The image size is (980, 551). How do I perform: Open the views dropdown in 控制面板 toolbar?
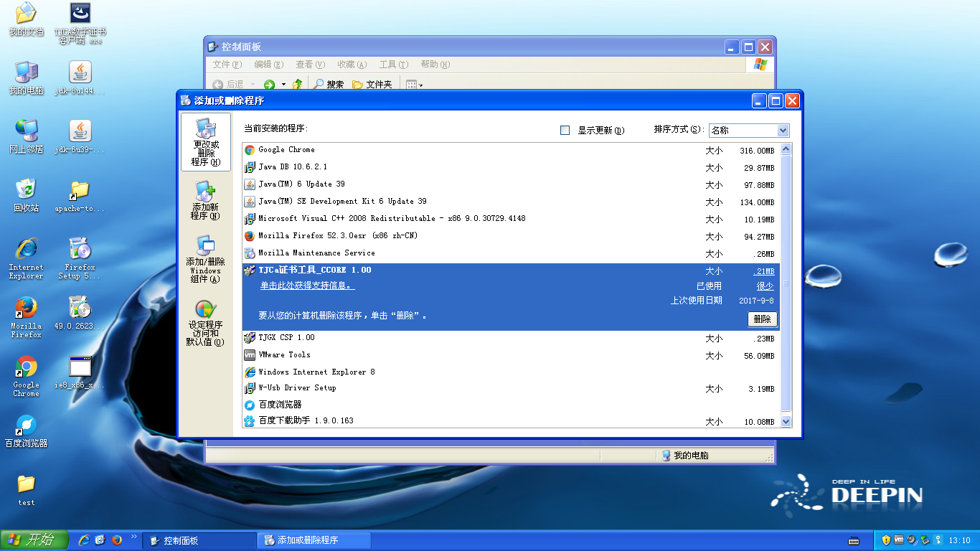click(x=415, y=85)
